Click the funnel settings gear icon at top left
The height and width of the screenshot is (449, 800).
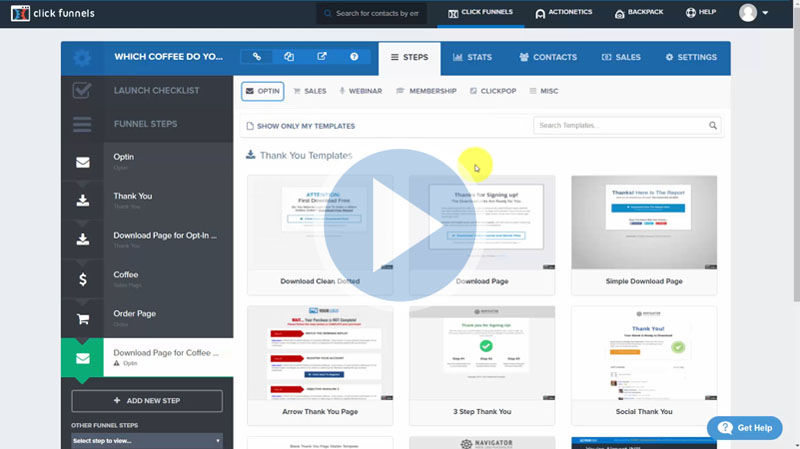(x=82, y=58)
